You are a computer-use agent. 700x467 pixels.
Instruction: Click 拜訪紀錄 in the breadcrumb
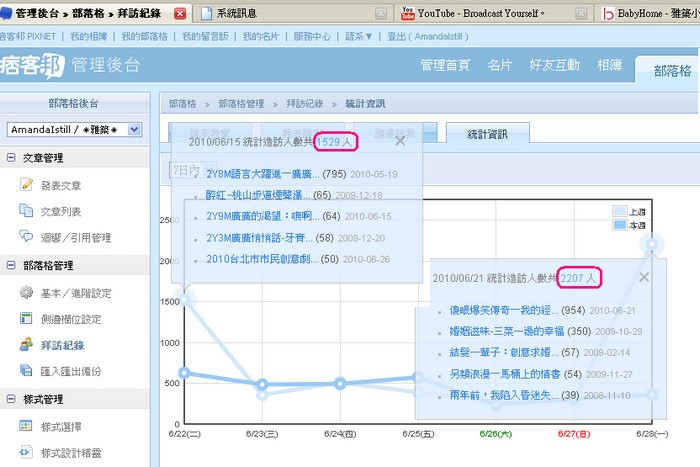(305, 104)
